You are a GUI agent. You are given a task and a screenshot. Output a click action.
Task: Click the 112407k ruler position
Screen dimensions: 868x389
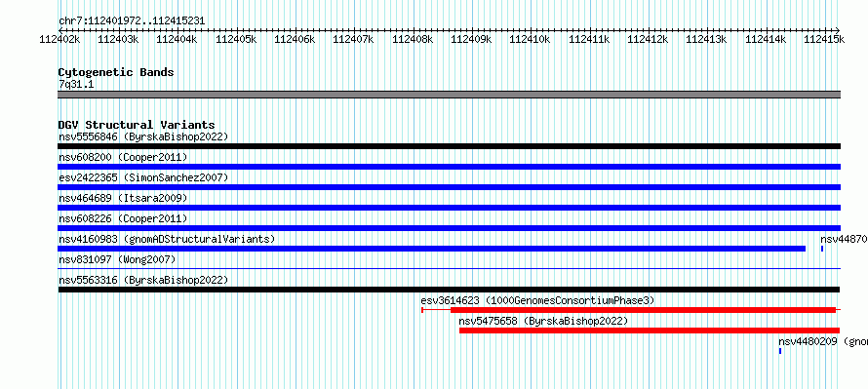click(354, 39)
